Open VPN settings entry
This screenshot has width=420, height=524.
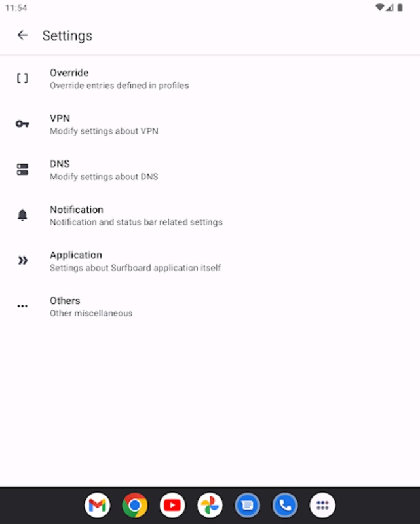click(210, 124)
